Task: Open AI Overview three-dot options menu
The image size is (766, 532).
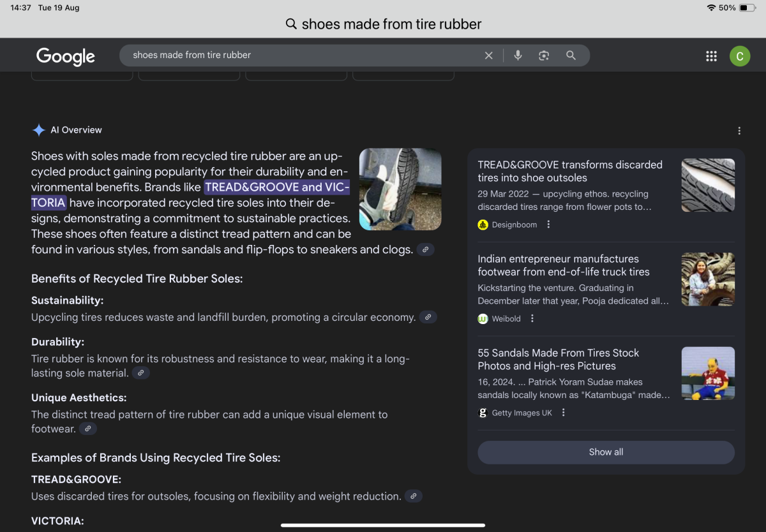Action: coord(739,131)
